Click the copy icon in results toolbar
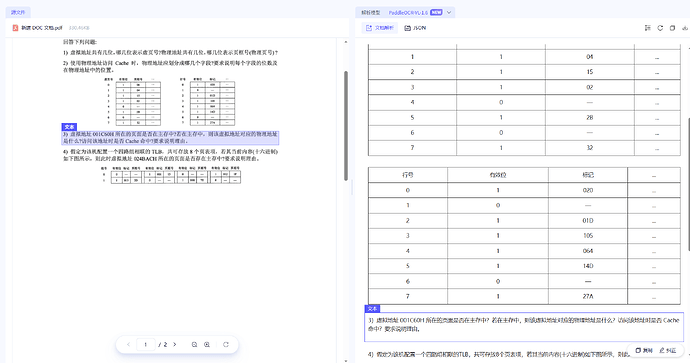Viewport: 690px width, 363px height. 672,28
